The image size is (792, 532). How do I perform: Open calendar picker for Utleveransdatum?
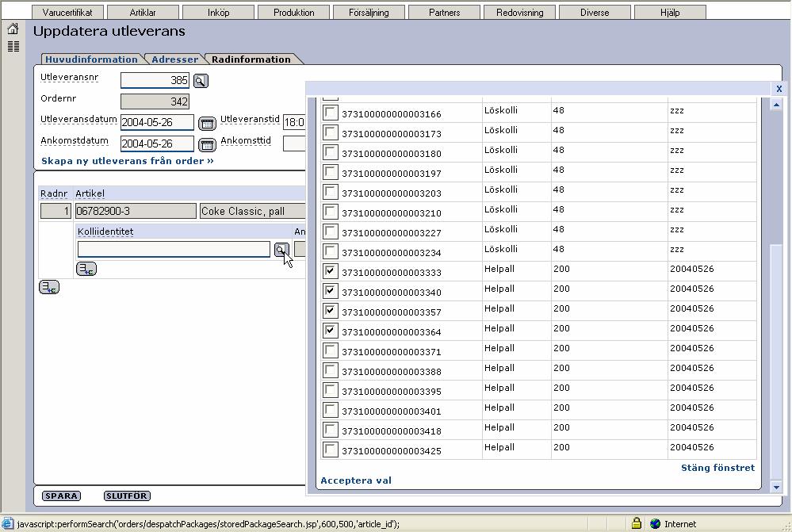coord(207,123)
